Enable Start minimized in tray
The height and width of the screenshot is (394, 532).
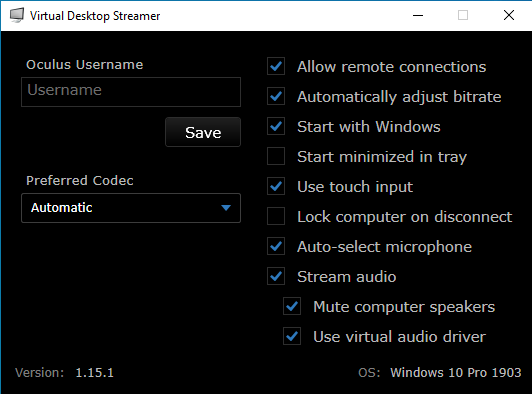click(276, 156)
